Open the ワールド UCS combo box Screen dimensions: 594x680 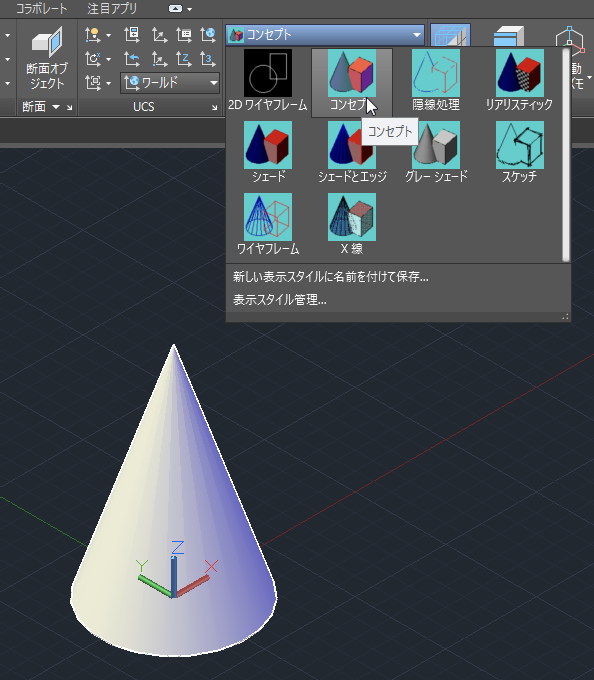[x=170, y=82]
